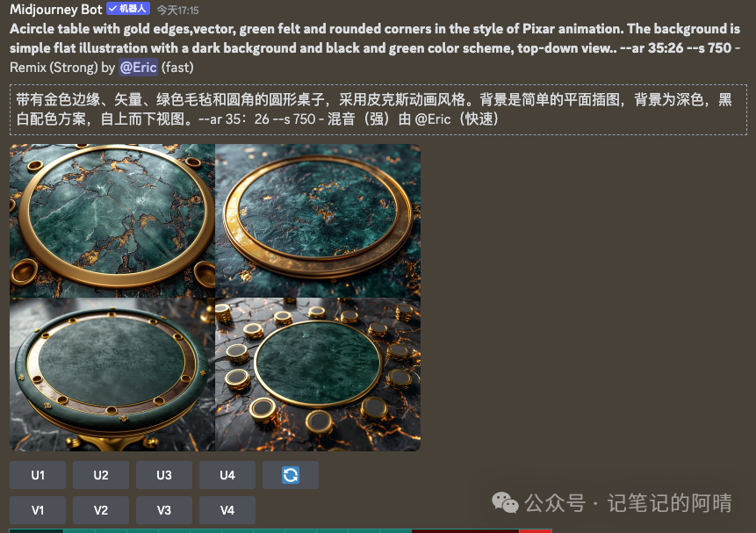The image size is (756, 533).
Task: Upscale the first image with U1
Action: click(x=38, y=475)
